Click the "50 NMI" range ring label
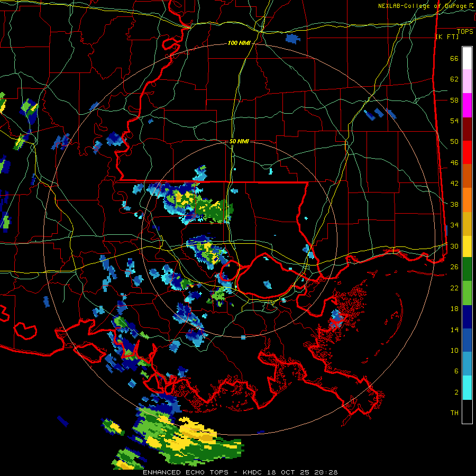The image size is (476, 476). tap(239, 141)
